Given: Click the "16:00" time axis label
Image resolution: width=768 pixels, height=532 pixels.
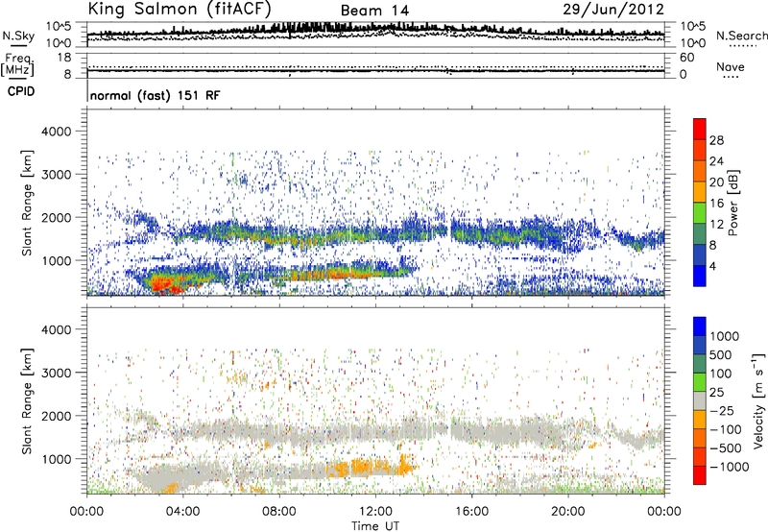Looking at the screenshot, I should coord(471,512).
